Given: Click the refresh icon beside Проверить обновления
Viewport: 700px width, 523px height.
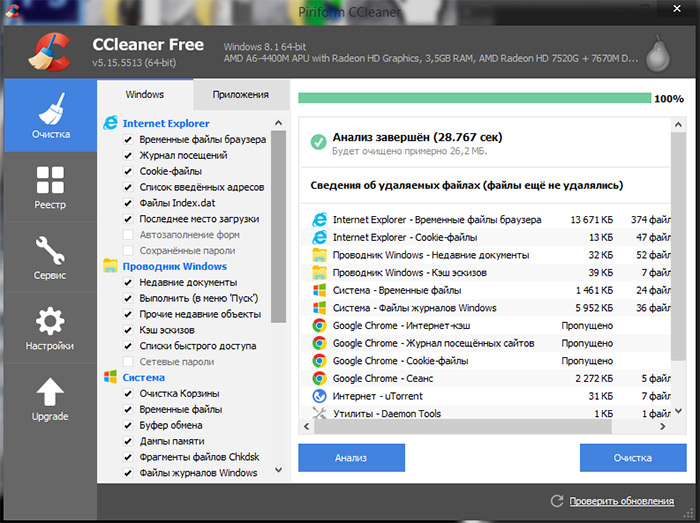Looking at the screenshot, I should point(557,501).
